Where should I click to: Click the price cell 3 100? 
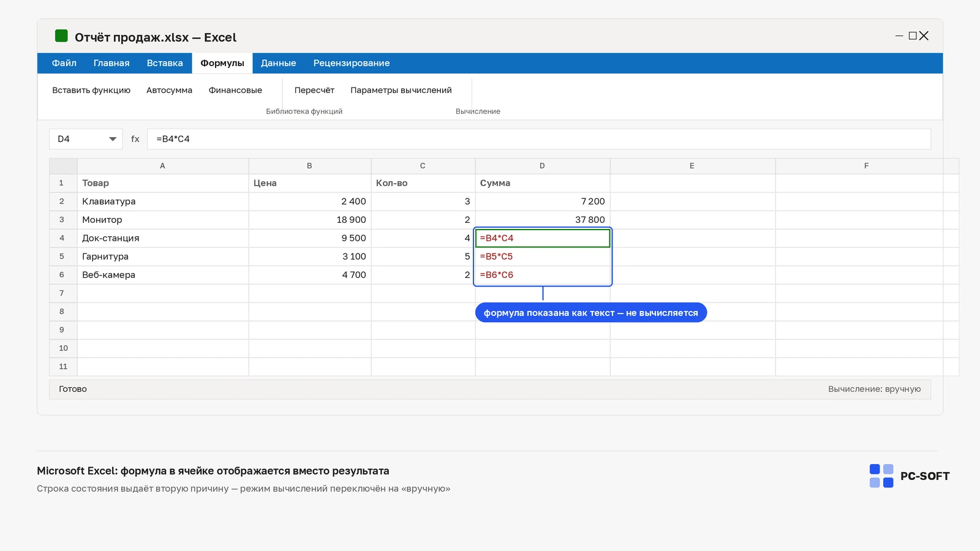pyautogui.click(x=310, y=257)
